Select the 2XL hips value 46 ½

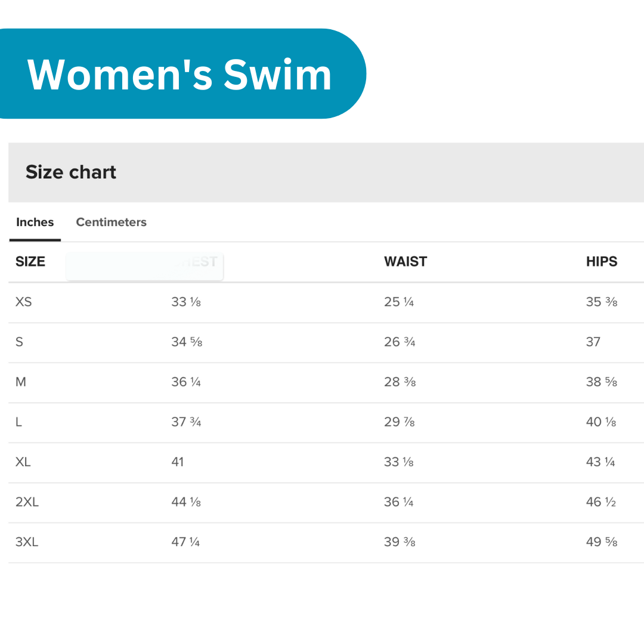600,502
